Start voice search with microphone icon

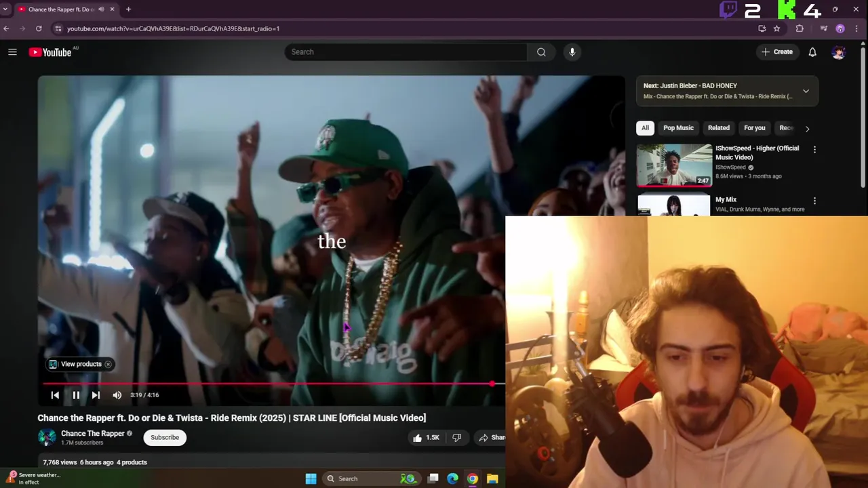[572, 52]
